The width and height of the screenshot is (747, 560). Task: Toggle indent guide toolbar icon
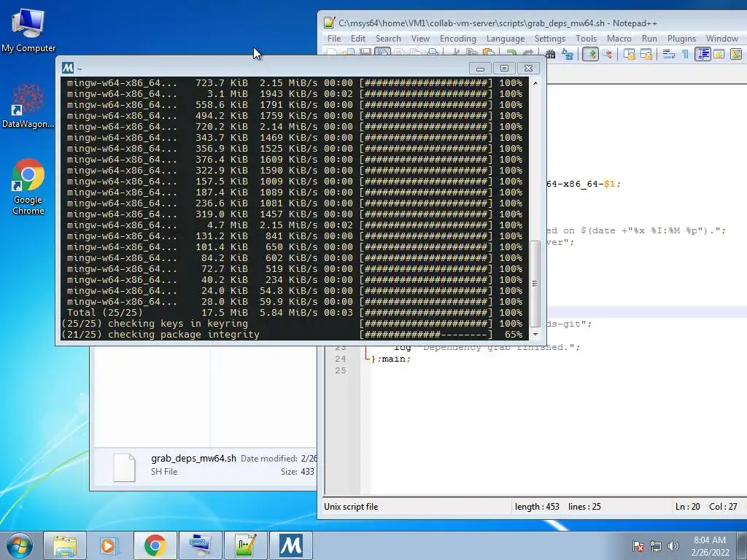[703, 54]
